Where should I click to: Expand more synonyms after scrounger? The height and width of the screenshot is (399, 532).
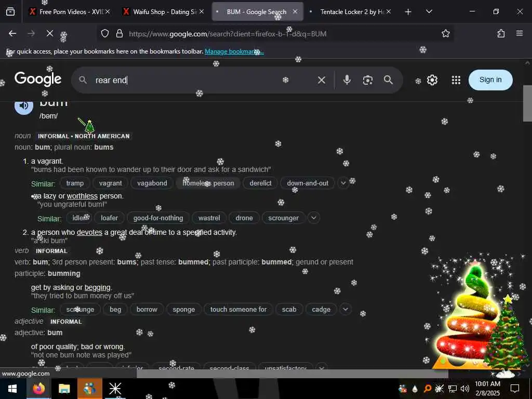click(313, 218)
